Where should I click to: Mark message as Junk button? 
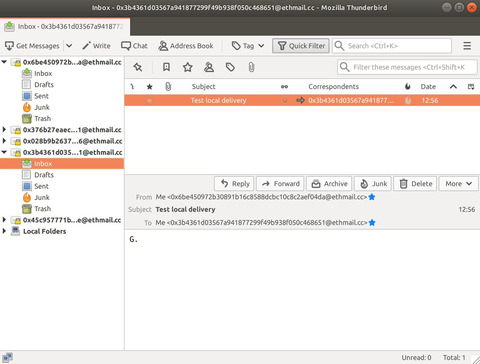click(x=374, y=184)
